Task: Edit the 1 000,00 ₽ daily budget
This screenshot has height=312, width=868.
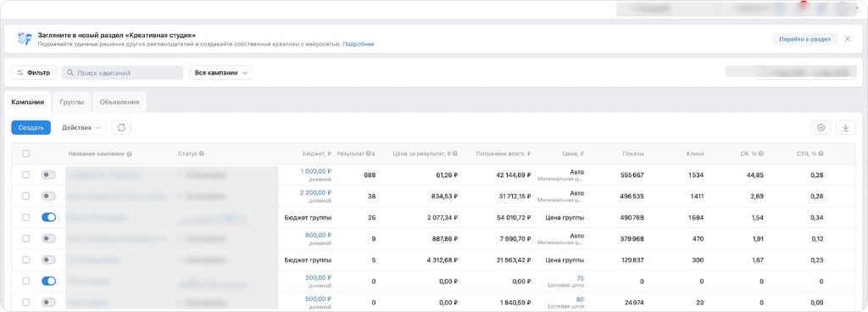Action: click(315, 171)
